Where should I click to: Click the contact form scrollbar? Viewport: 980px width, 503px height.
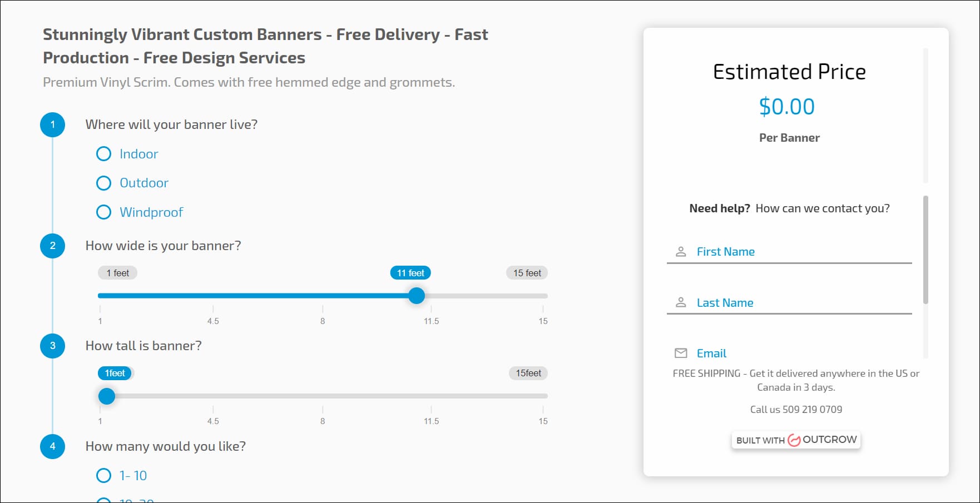pyautogui.click(x=925, y=250)
